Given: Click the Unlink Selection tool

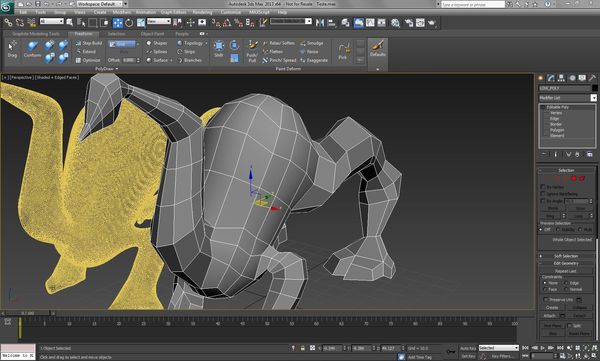Looking at the screenshot, I should coord(20,23).
